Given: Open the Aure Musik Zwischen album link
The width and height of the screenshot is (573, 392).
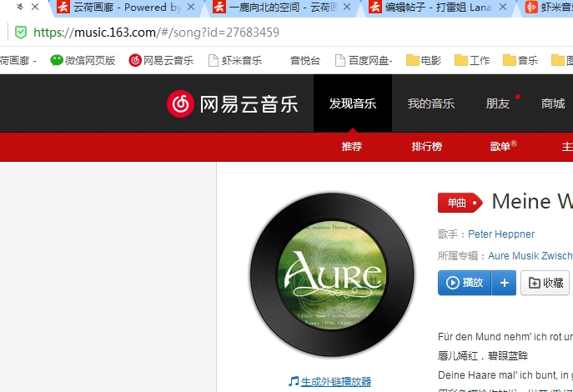Looking at the screenshot, I should tap(530, 256).
